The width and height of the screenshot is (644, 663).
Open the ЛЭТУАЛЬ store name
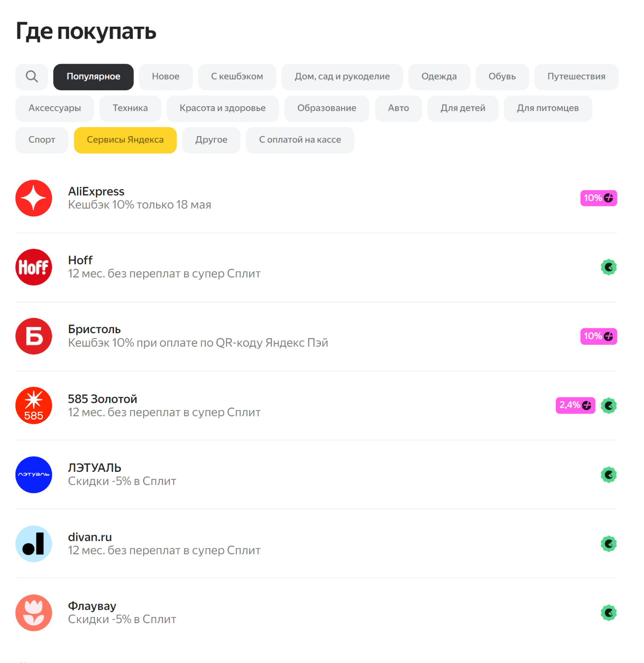coord(94,468)
